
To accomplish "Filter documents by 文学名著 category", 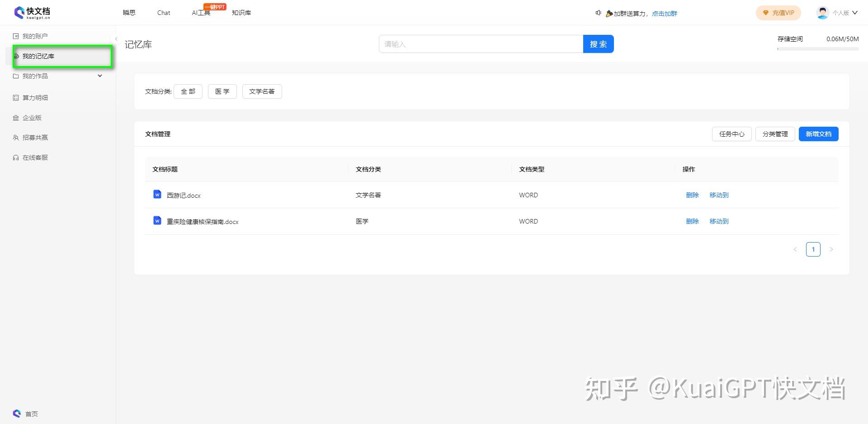I will tap(262, 91).
